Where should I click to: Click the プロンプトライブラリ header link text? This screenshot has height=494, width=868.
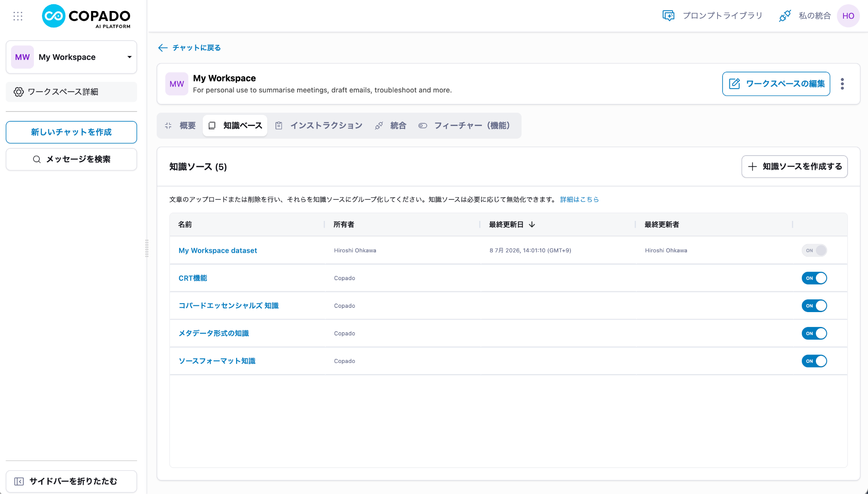coord(723,16)
